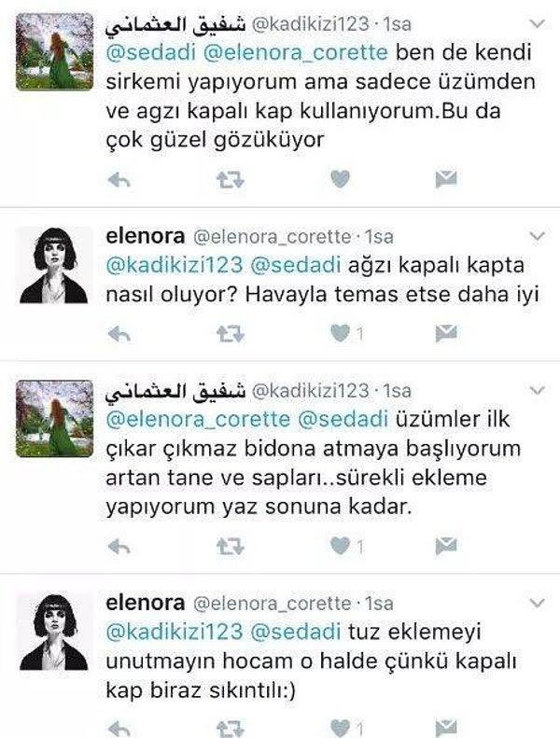Reply to the 'üzümler ilk çıkar' tweet
The height and width of the screenshot is (738, 560).
coord(119,547)
